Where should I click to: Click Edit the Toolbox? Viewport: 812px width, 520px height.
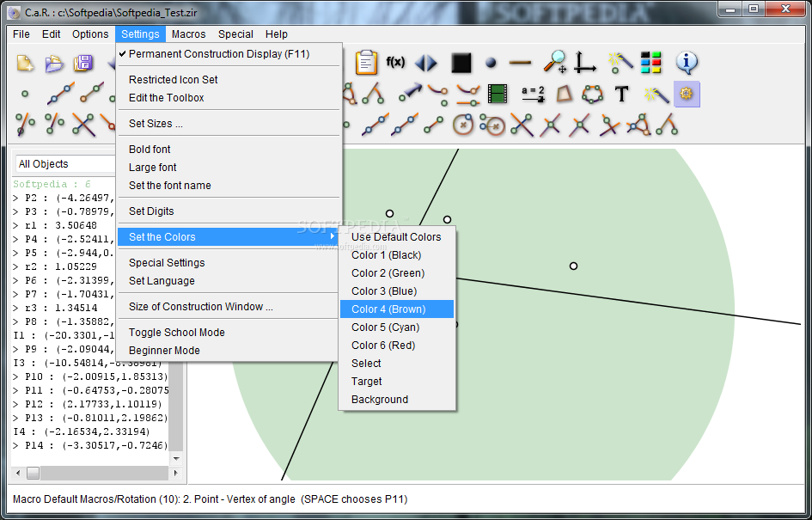[229, 98]
